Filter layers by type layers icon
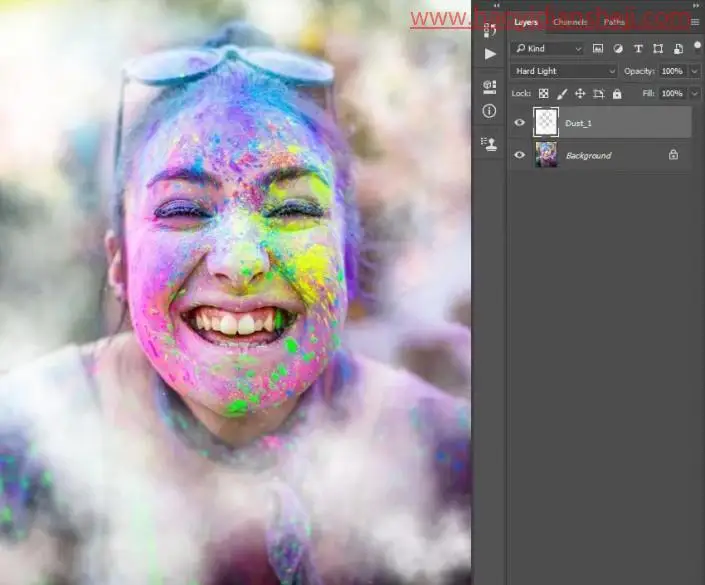The height and width of the screenshot is (585, 705). click(638, 49)
